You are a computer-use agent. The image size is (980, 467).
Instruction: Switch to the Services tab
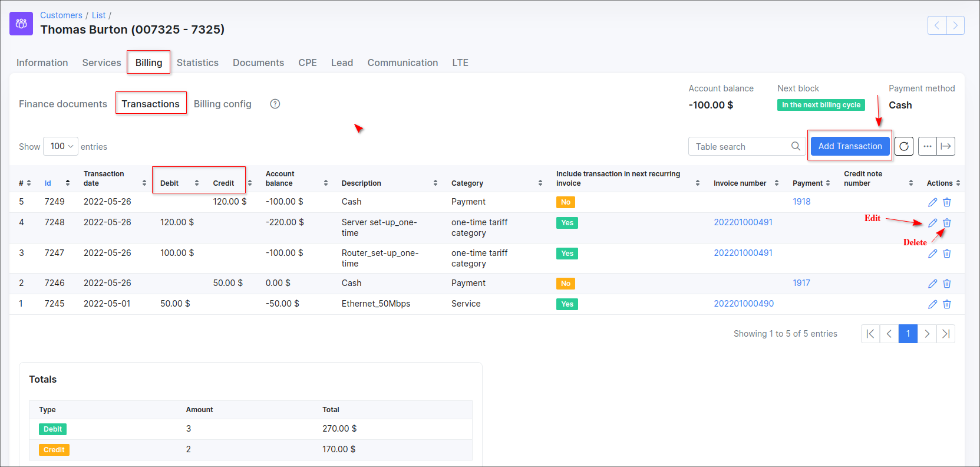101,63
